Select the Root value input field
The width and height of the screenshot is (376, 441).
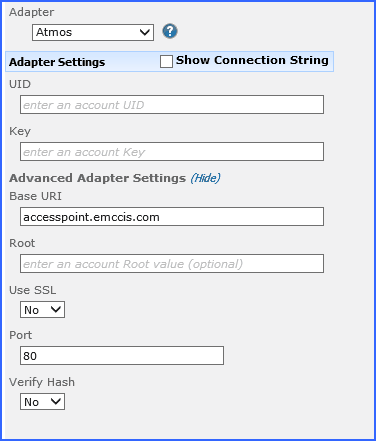point(172,264)
